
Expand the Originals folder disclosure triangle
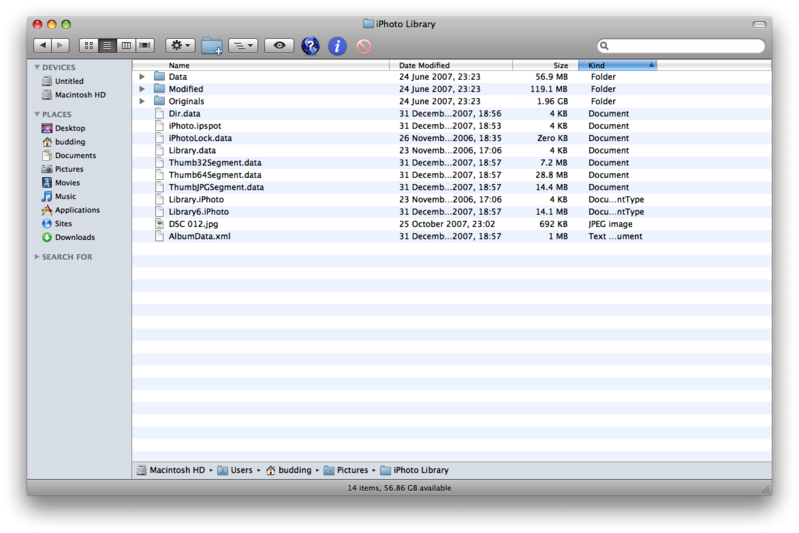tap(142, 101)
